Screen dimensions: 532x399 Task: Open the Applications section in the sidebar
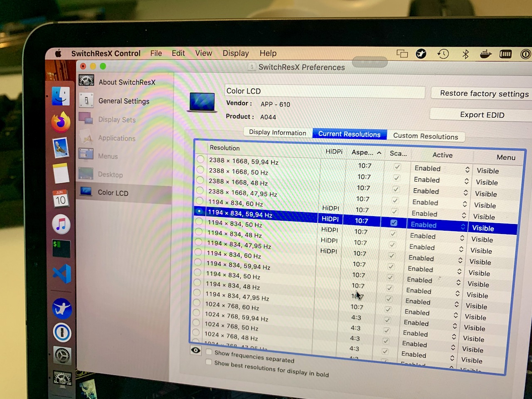coord(116,138)
